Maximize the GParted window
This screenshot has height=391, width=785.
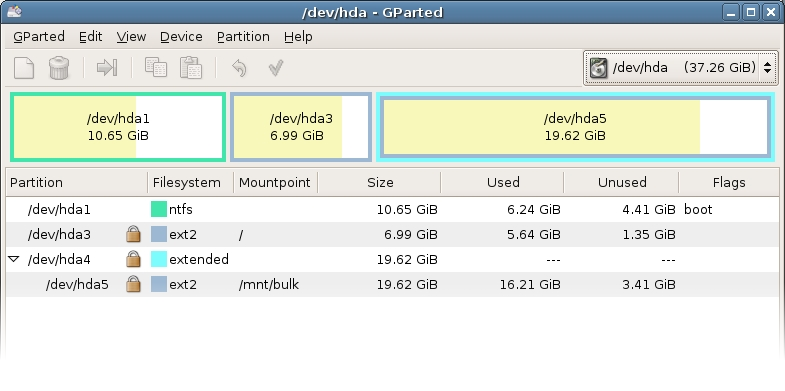[751, 12]
